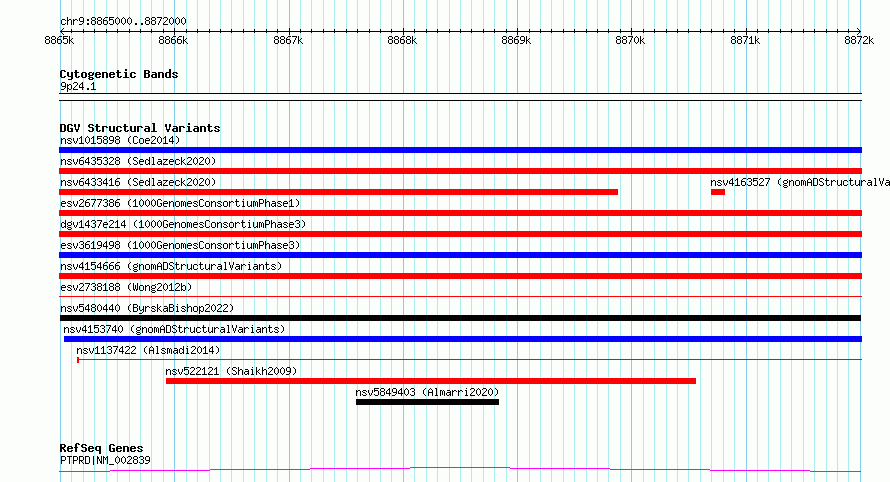Open the nsv6433416 (Sedlazeck2020) label

pos(138,182)
